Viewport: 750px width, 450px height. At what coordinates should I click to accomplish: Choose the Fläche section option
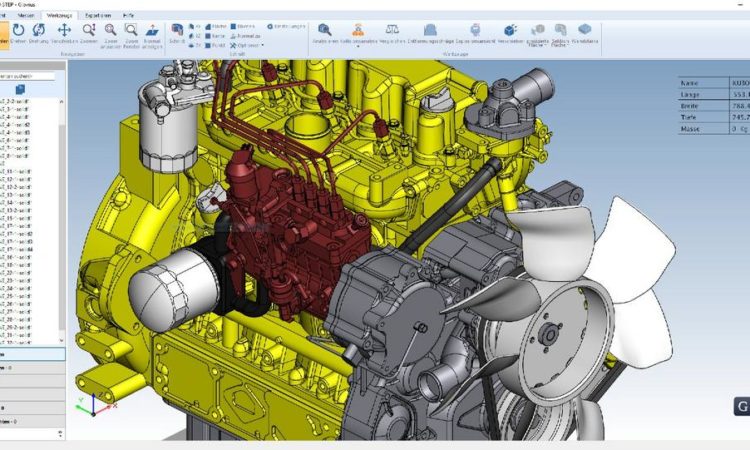[216, 26]
